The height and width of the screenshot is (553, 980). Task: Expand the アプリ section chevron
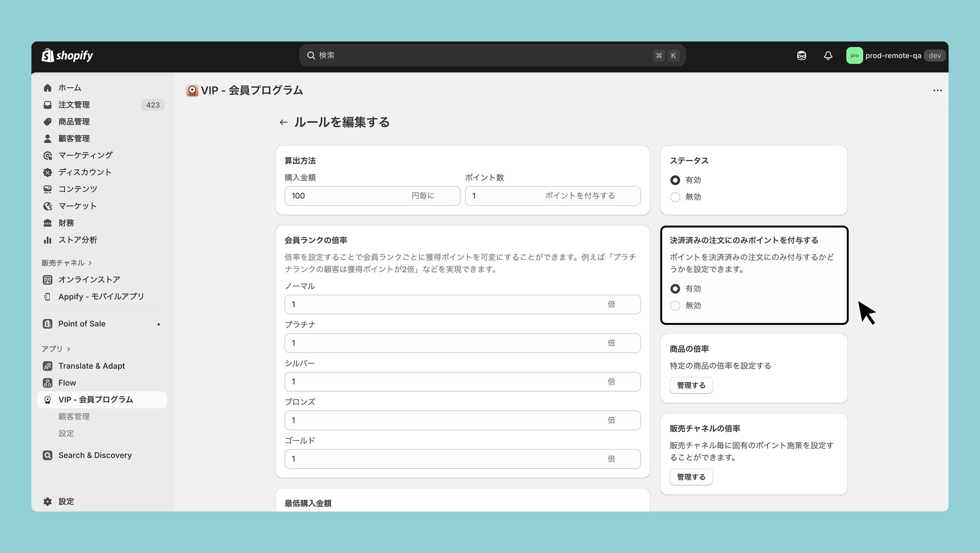(x=68, y=349)
